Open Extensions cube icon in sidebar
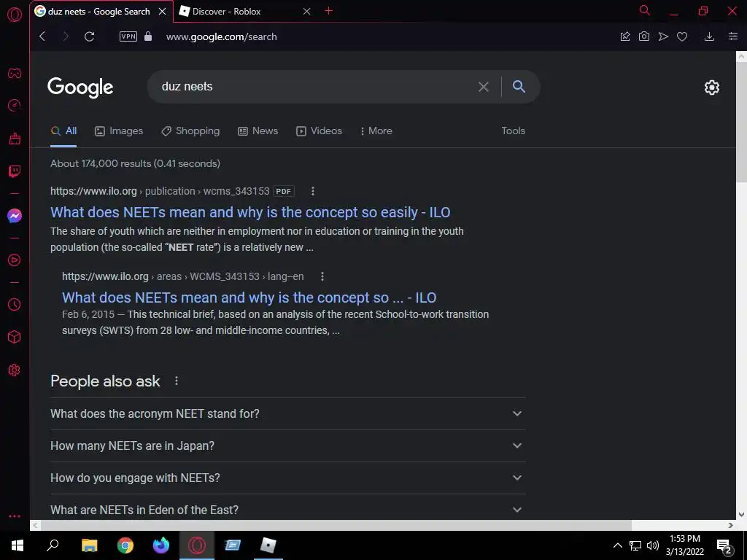The image size is (747, 560). (x=15, y=337)
